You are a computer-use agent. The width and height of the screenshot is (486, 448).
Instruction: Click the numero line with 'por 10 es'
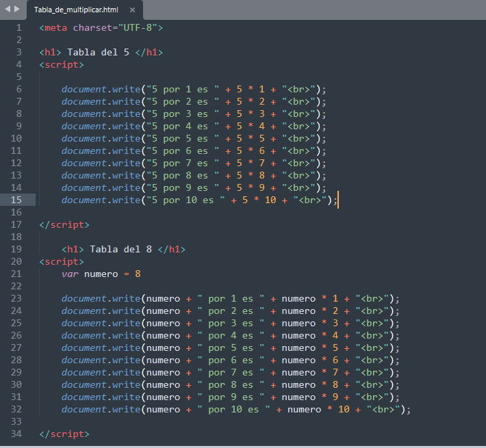[x=236, y=409]
